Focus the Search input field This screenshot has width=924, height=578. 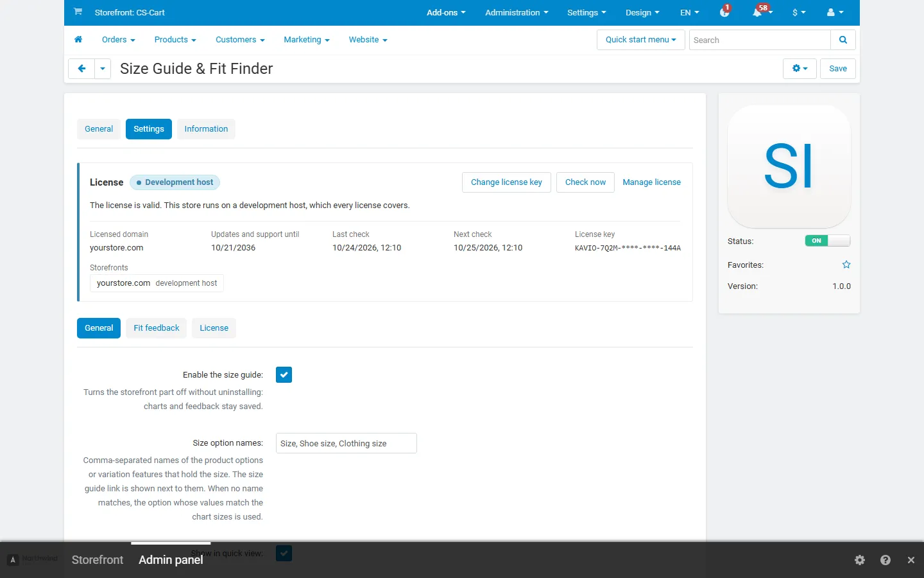tap(760, 40)
